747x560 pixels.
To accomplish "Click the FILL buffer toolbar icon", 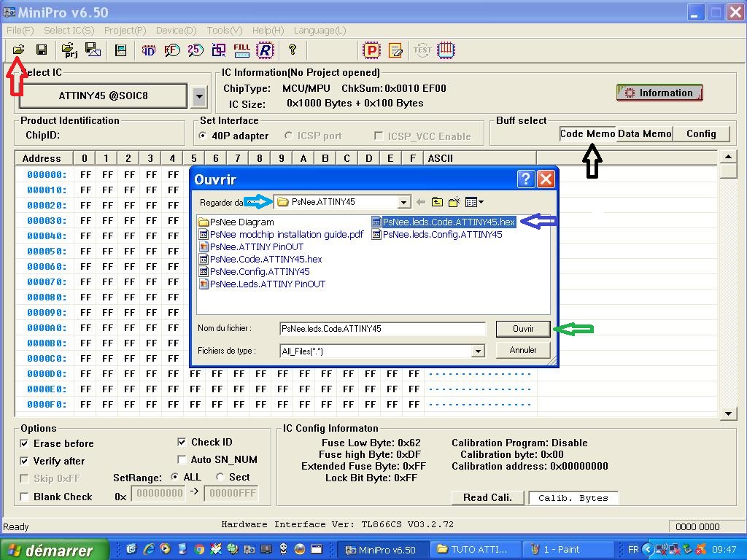I will [x=241, y=50].
